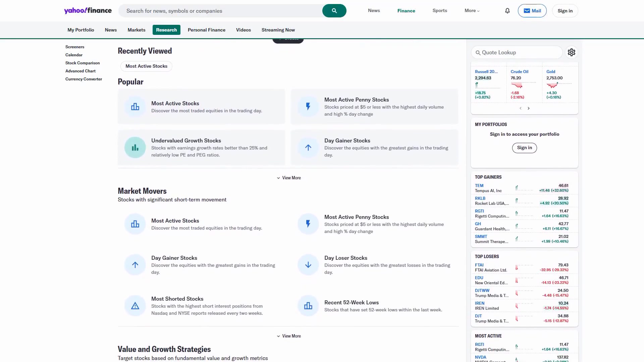The height and width of the screenshot is (362, 644).
Task: Expand View More under Popular section
Action: (x=288, y=178)
